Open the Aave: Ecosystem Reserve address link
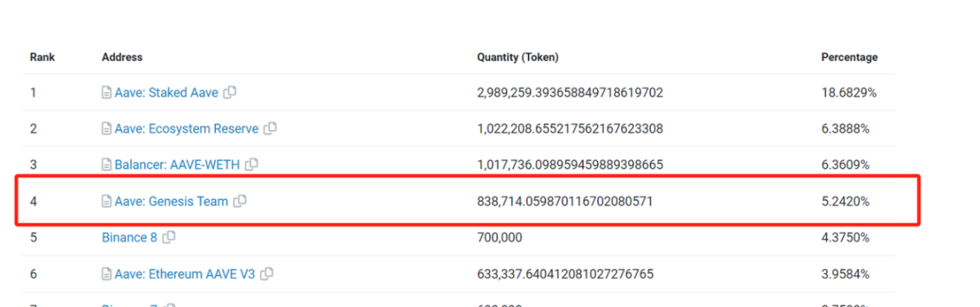 tap(186, 128)
